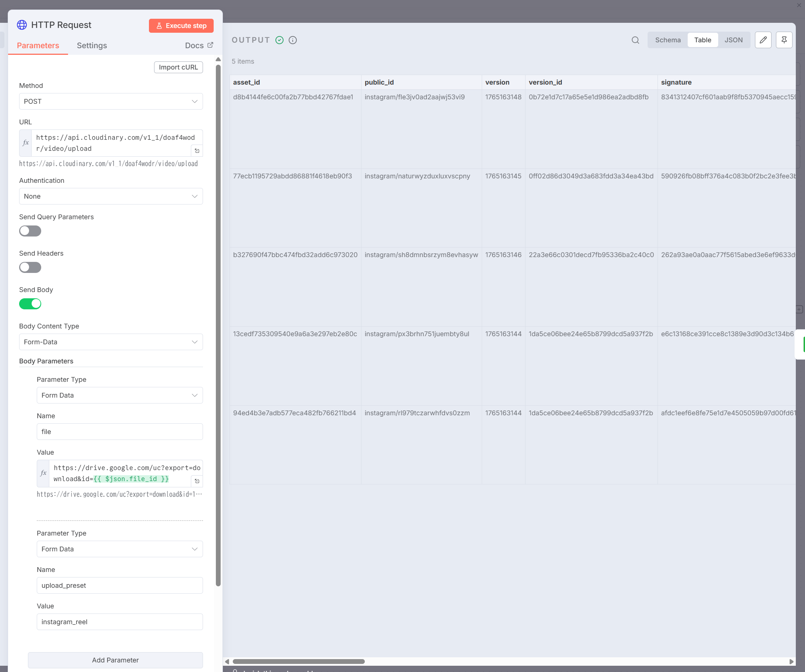Click the pencil edit output icon
Viewport: 805px width, 672px height.
(763, 40)
